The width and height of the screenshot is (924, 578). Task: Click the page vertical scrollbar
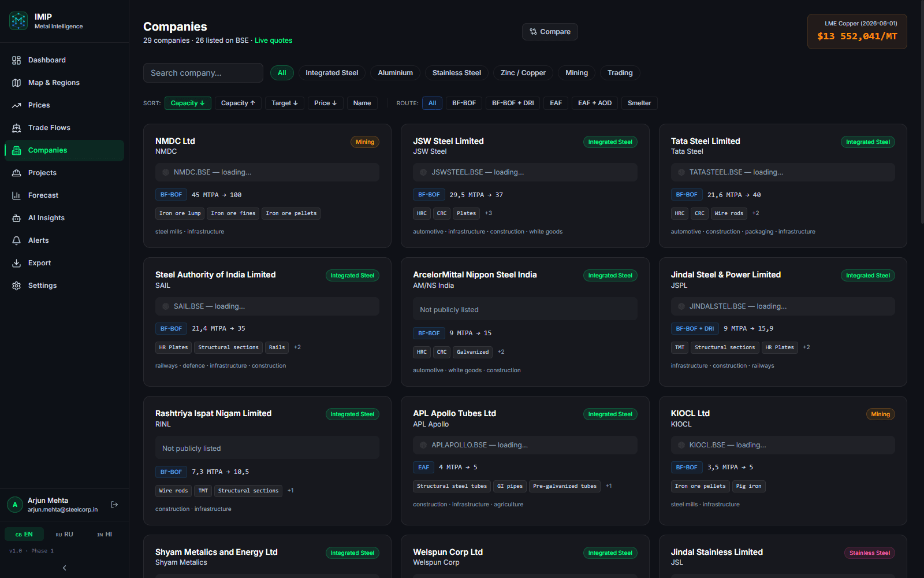[921, 113]
